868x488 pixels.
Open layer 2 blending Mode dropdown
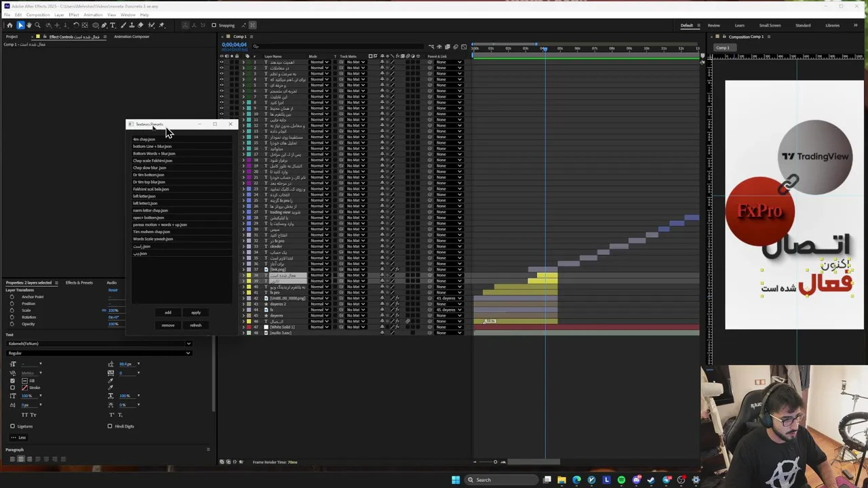[x=319, y=68]
